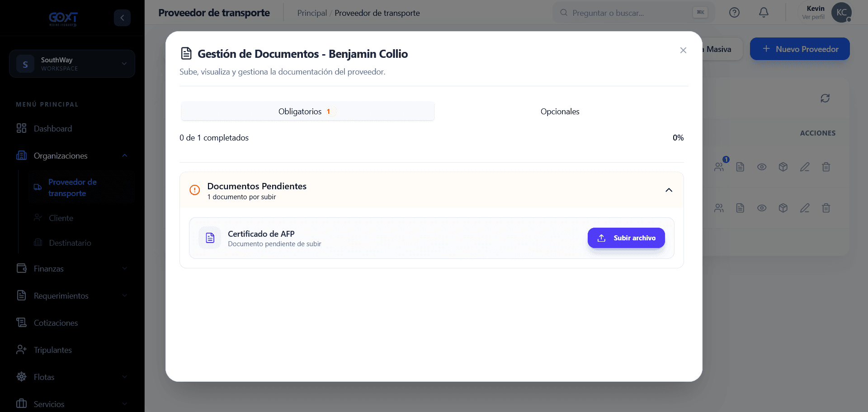868x412 pixels.
Task: Click the Tripulantes add-user icon
Action: 21,350
